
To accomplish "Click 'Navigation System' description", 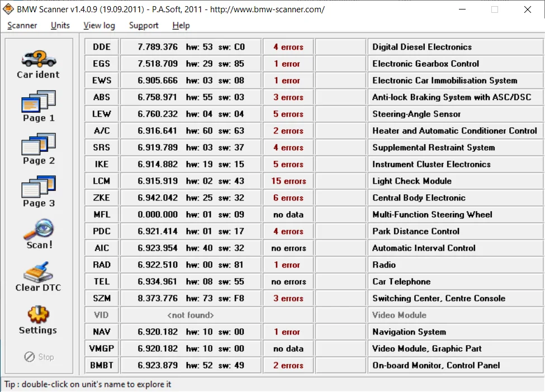I will pyautogui.click(x=409, y=332).
